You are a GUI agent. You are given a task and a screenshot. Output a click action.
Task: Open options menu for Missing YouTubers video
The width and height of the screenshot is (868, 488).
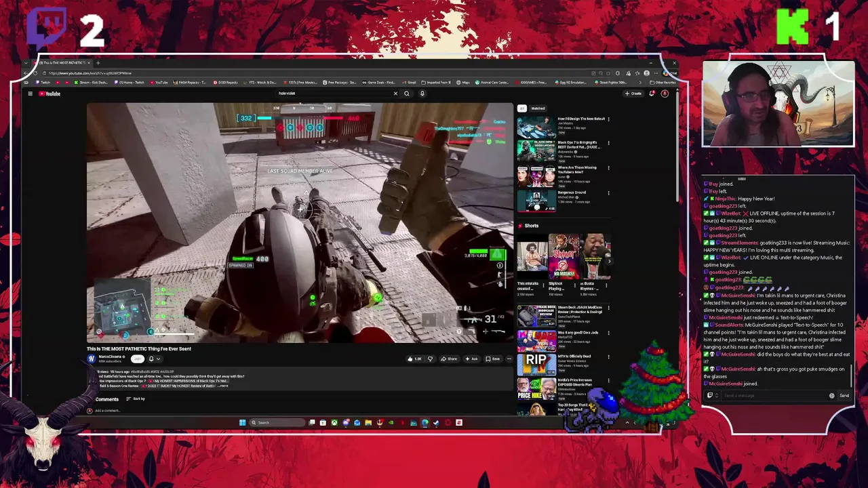pyautogui.click(x=608, y=168)
